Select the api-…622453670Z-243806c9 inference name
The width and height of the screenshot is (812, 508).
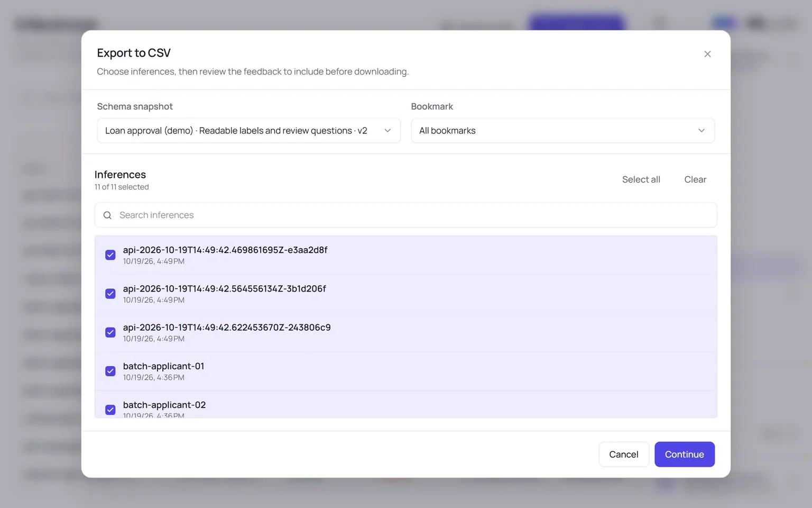pyautogui.click(x=227, y=328)
